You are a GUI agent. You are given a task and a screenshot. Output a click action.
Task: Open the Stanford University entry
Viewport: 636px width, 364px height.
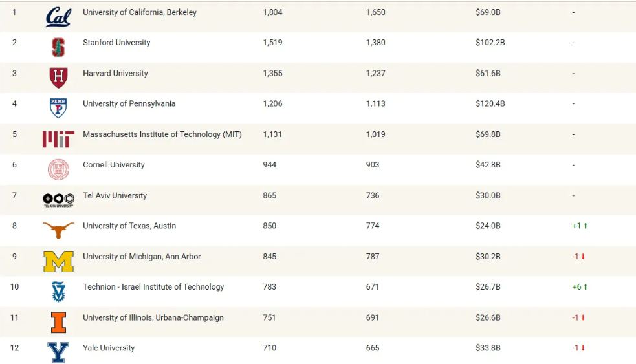[x=116, y=43]
